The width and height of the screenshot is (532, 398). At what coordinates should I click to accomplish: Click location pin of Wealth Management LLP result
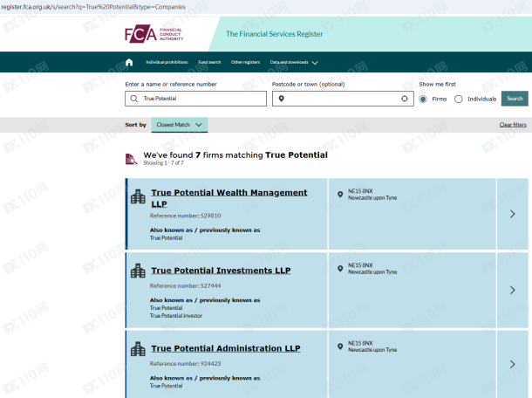[340, 195]
